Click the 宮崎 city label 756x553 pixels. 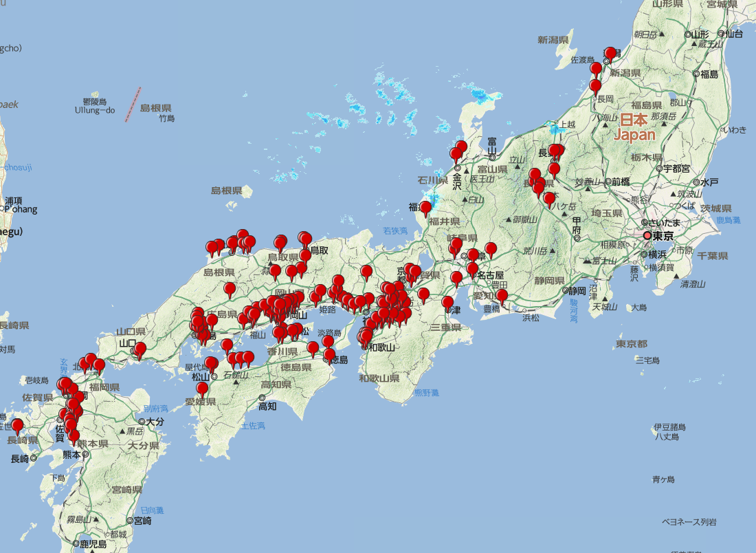(x=143, y=521)
